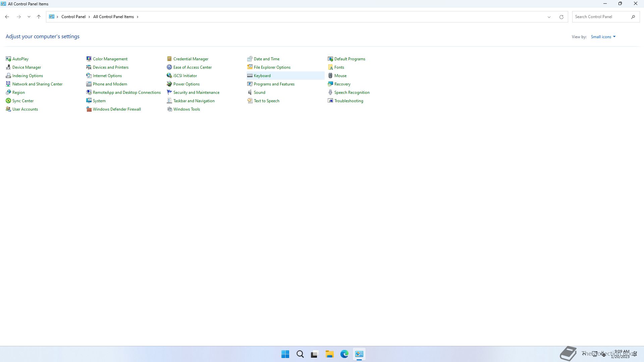The width and height of the screenshot is (644, 362).
Task: Open Microsoft Edge from the taskbar
Action: (344, 354)
